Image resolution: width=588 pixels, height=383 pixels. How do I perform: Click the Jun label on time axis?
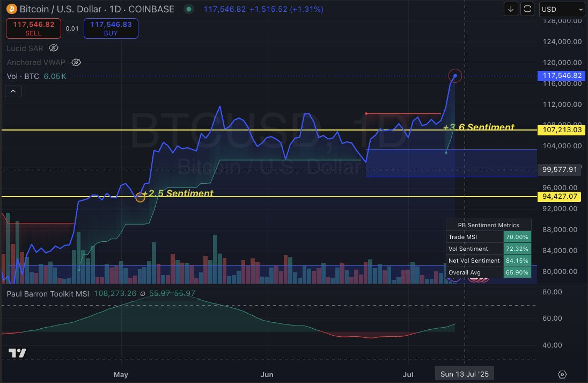click(267, 374)
